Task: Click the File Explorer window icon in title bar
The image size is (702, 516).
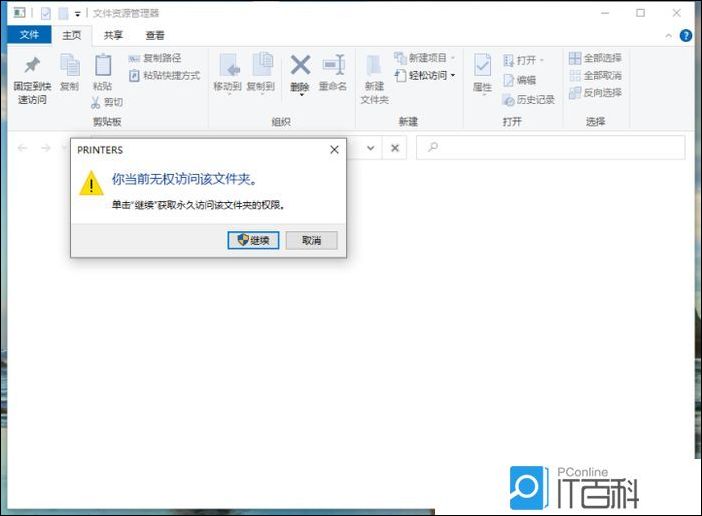Action: 19,13
